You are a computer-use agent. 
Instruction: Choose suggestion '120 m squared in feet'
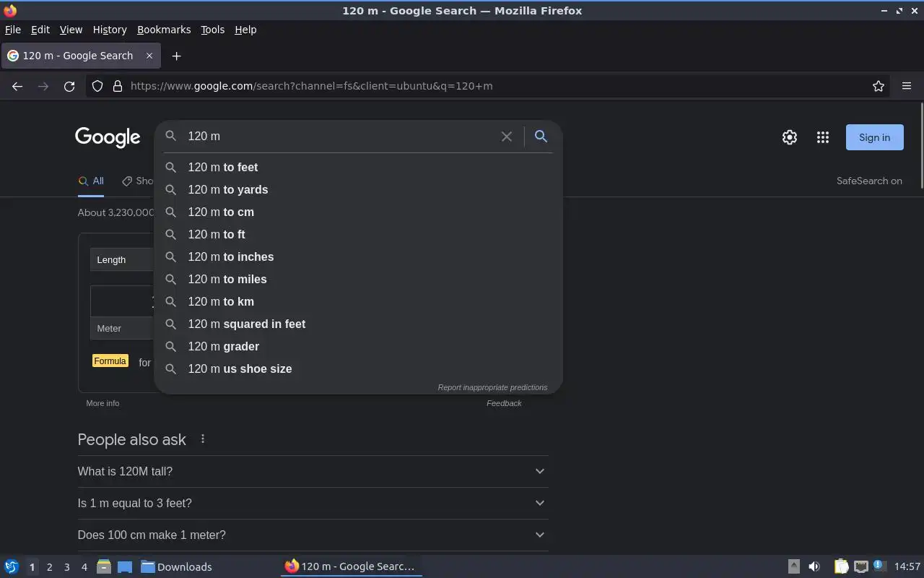(x=358, y=324)
